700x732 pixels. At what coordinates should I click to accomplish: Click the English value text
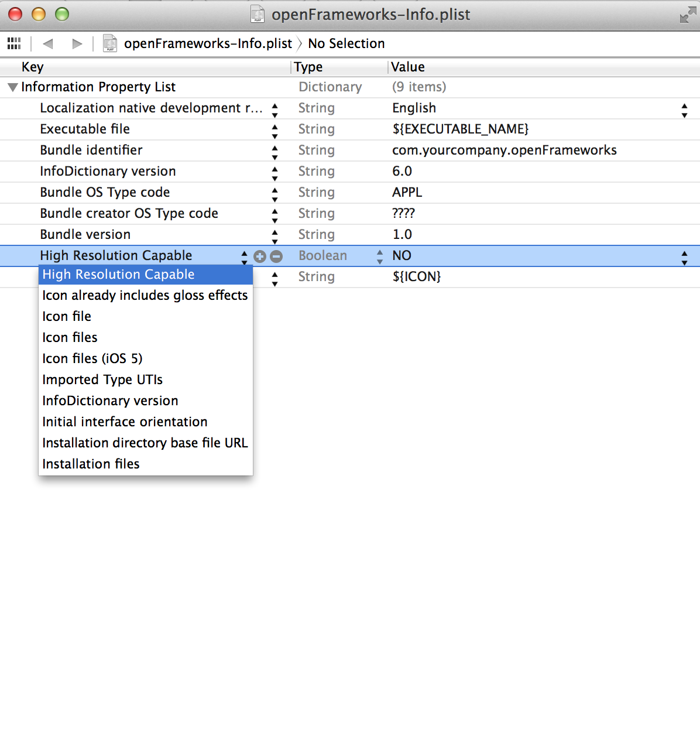click(414, 108)
